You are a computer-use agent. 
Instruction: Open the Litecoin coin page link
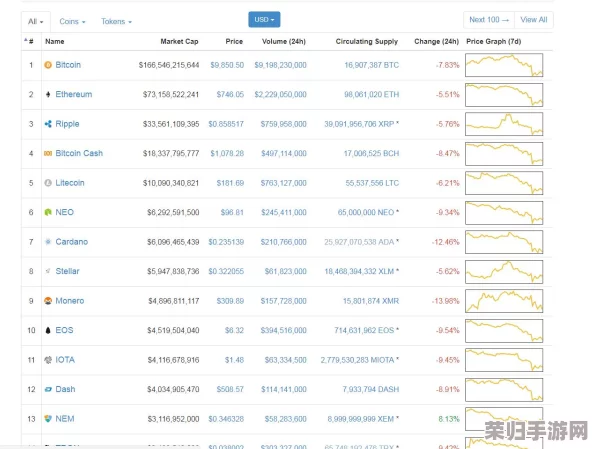(70, 183)
